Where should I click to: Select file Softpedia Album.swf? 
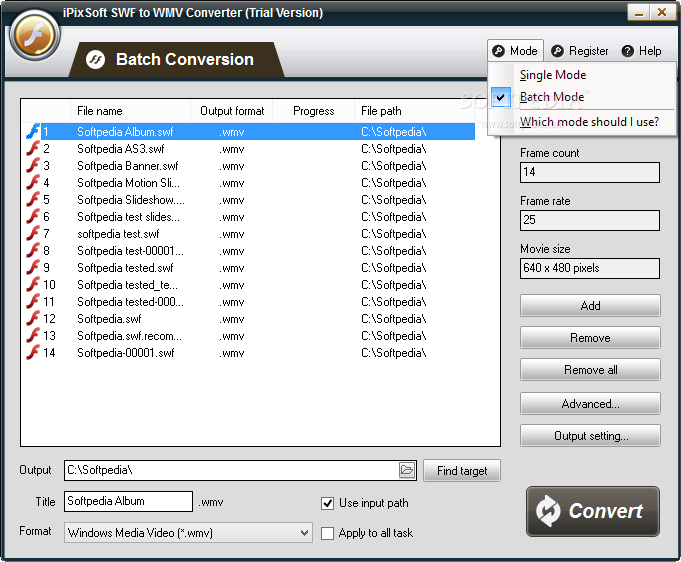[x=125, y=132]
